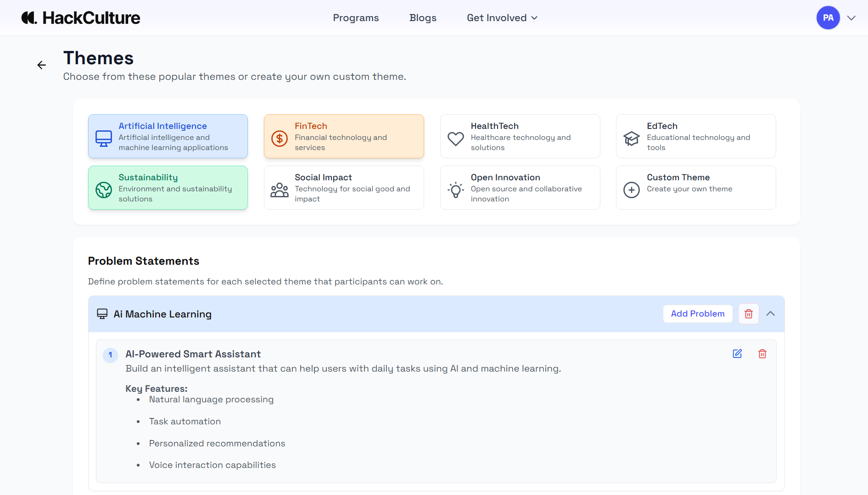The height and width of the screenshot is (495, 868).
Task: Click the HealthTech heart icon
Action: 455,139
